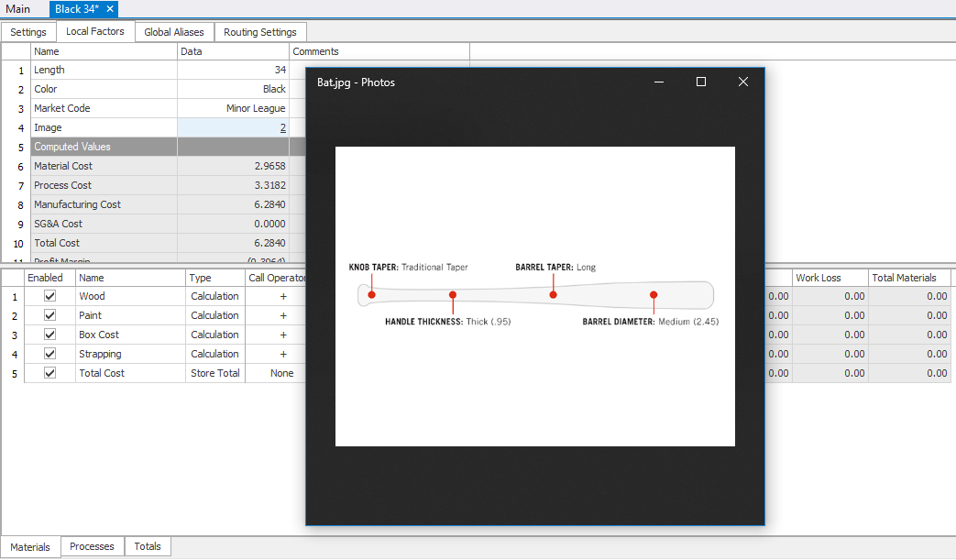This screenshot has width=956, height=560.
Task: Close the Black 34 document tab
Action: (110, 9)
